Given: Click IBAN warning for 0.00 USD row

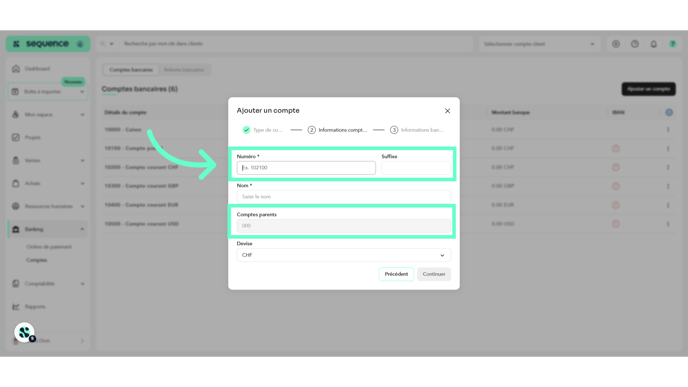Looking at the screenshot, I should pos(616,224).
